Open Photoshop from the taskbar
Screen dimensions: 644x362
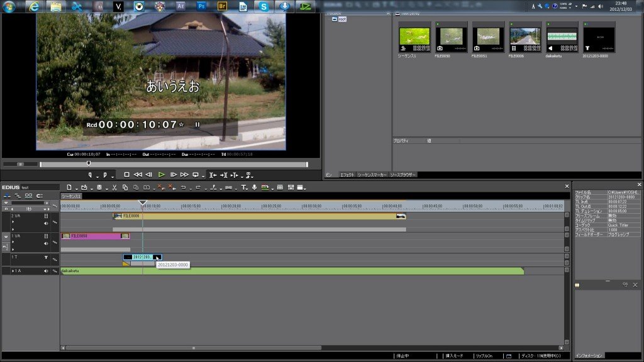click(201, 6)
